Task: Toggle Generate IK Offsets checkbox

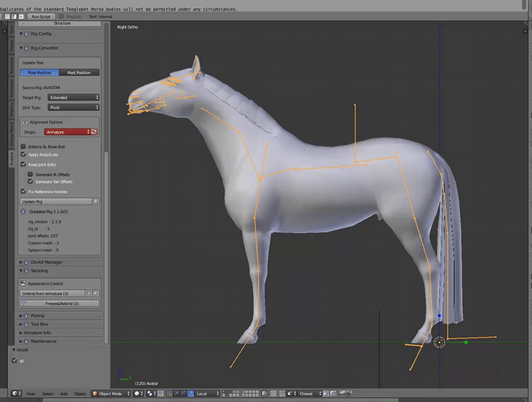Action: pyautogui.click(x=31, y=175)
